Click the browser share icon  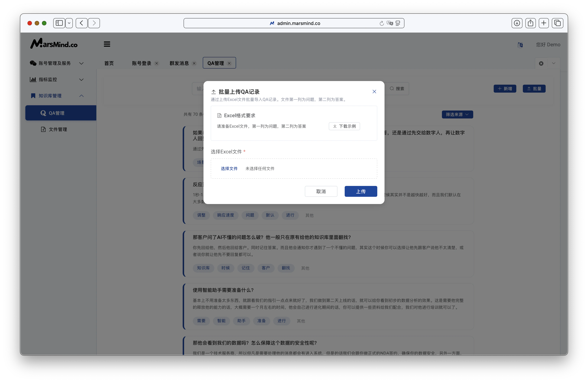coord(530,23)
